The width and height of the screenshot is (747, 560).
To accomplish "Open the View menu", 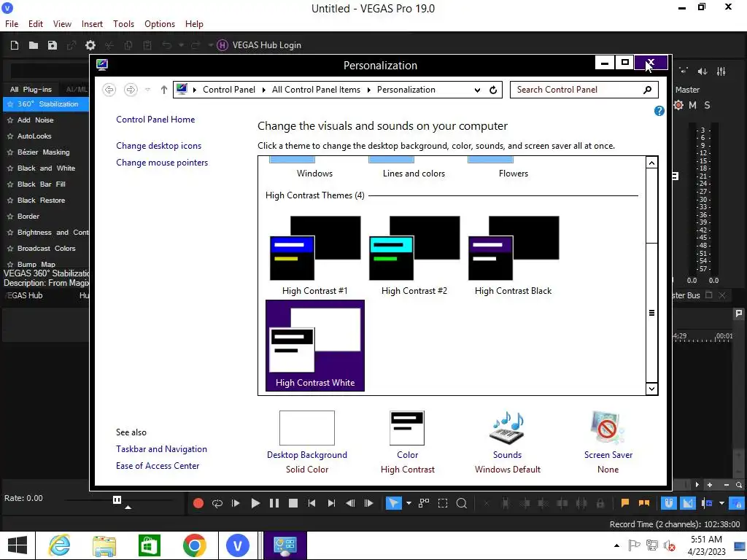I will [63, 24].
